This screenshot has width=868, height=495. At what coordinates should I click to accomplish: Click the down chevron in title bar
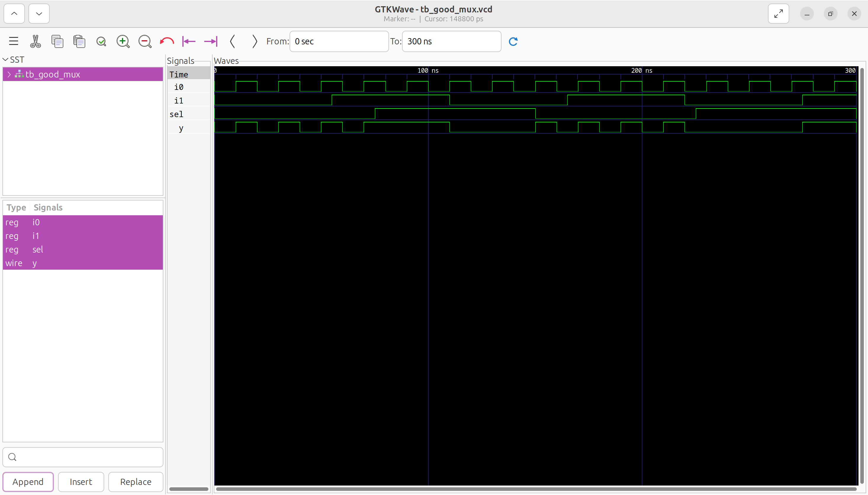(x=39, y=14)
